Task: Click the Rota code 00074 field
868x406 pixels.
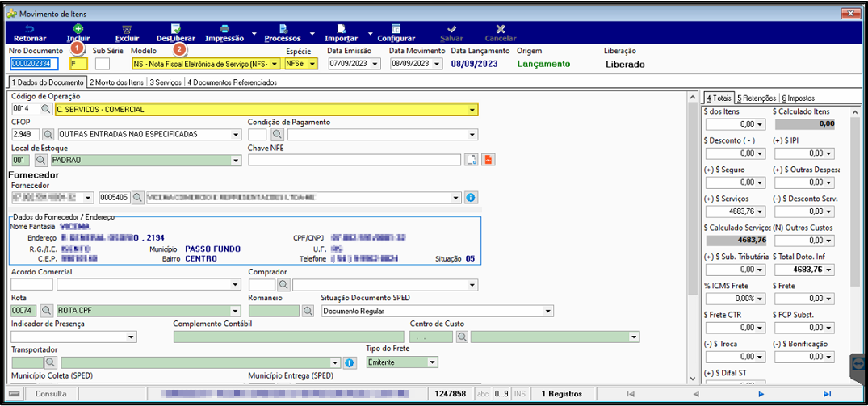Action: pos(23,311)
